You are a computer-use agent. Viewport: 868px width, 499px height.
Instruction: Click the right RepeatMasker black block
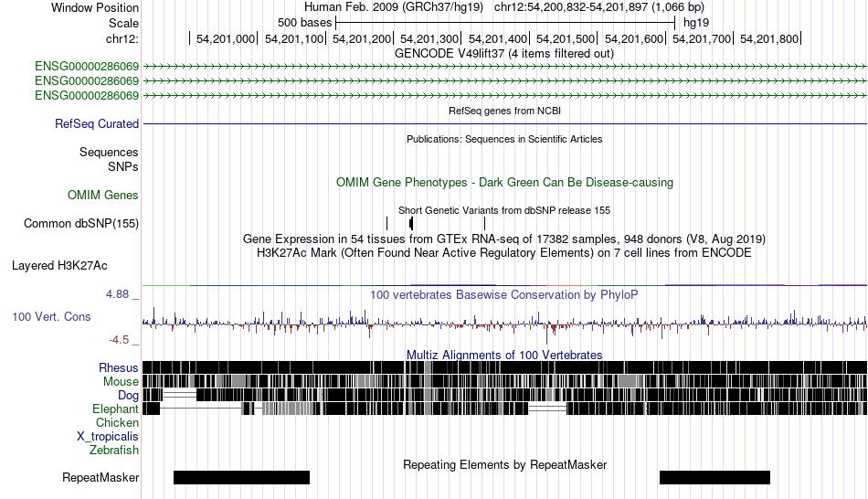715,477
